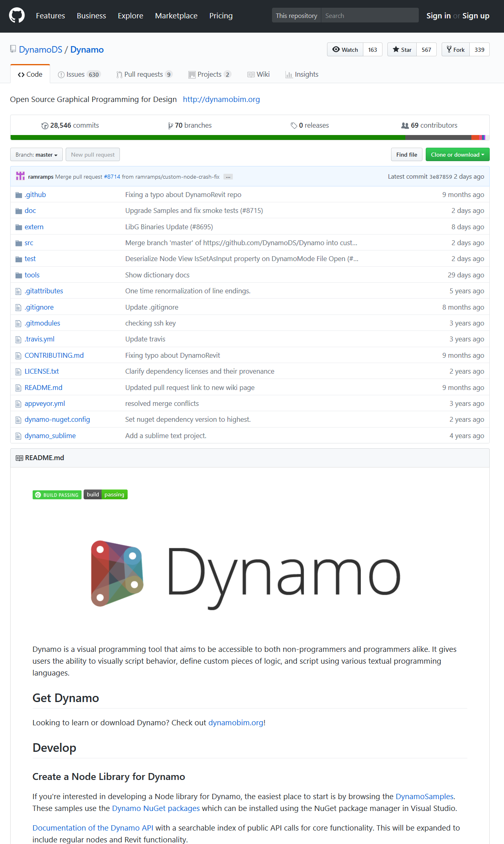Click the language breakdown color bar
Image resolution: width=504 pixels, height=844 pixels.
click(x=250, y=138)
